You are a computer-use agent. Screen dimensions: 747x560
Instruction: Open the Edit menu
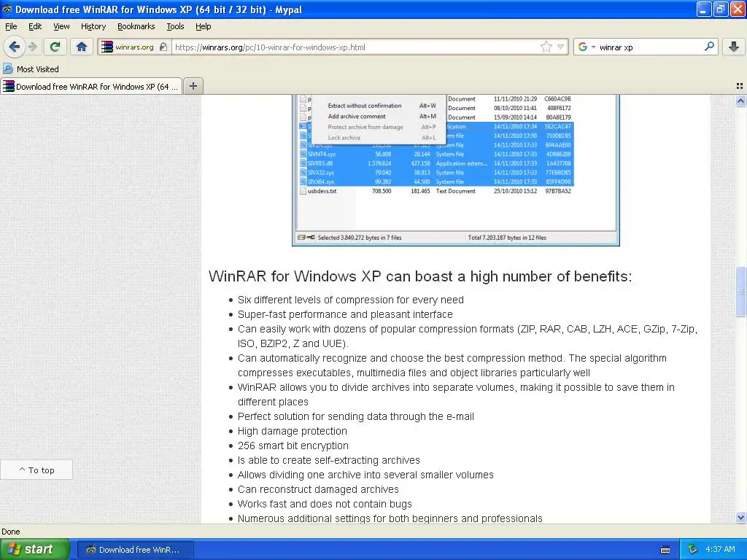click(x=35, y=26)
